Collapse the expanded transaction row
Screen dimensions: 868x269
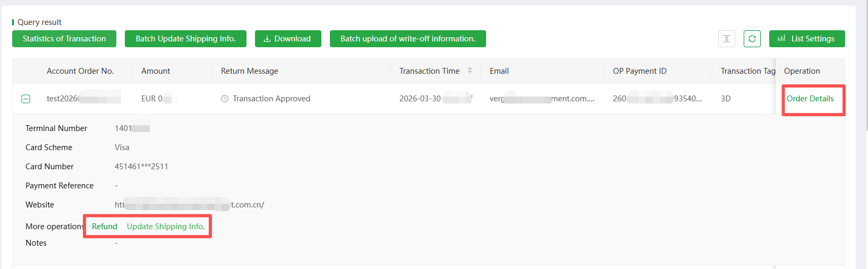tap(25, 99)
